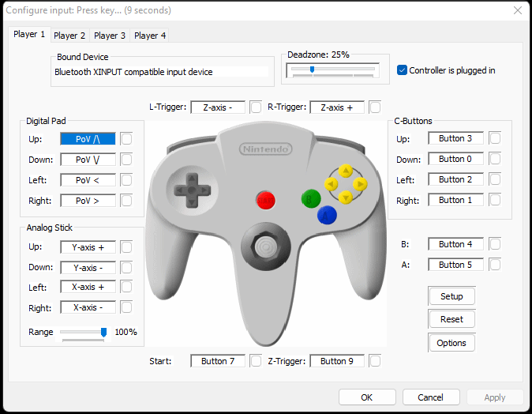Image resolution: width=532 pixels, height=414 pixels.
Task: Check the box next to Digital Pad Left
Action: [x=126, y=180]
